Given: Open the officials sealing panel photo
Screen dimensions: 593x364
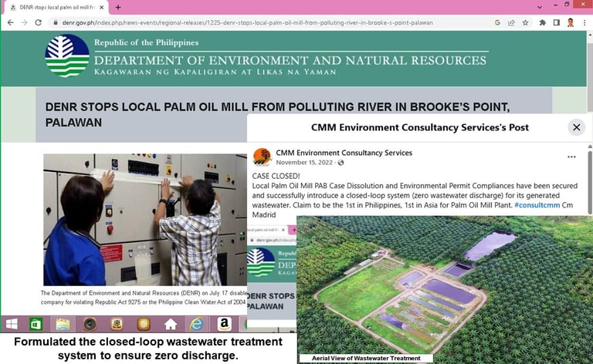Looking at the screenshot, I should pos(145,219).
